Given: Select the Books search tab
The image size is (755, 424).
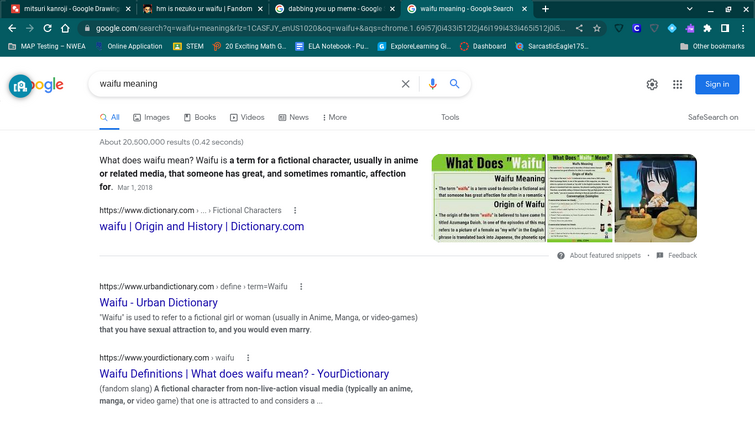Looking at the screenshot, I should (200, 117).
